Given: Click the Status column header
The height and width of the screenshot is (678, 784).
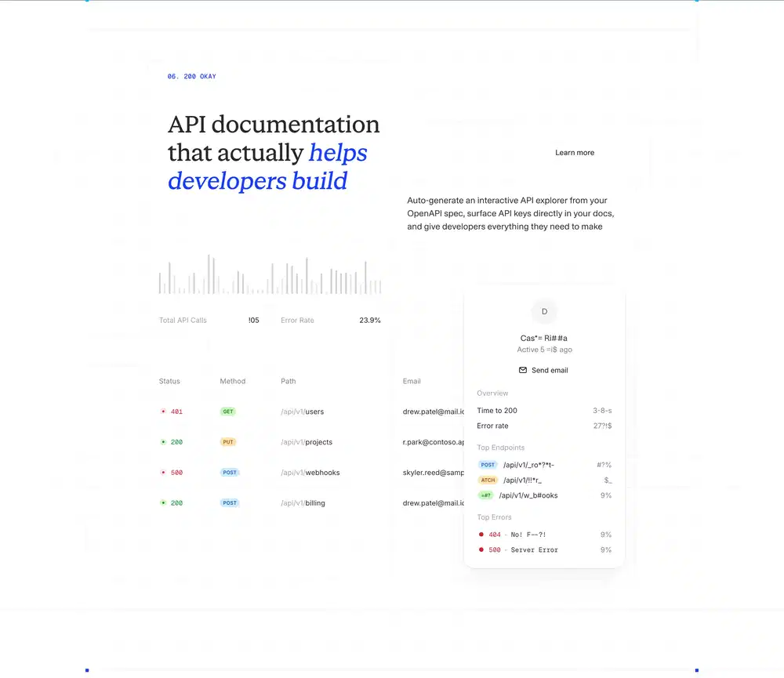Looking at the screenshot, I should click(169, 381).
